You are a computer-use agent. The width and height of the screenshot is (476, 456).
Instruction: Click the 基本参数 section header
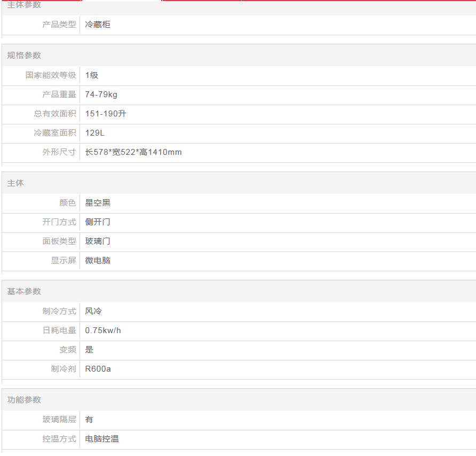(x=24, y=292)
